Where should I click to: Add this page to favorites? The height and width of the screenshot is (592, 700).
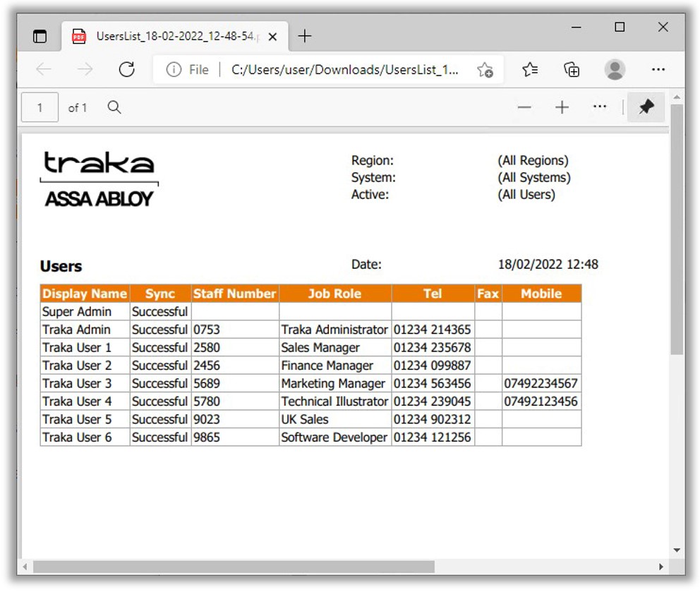click(x=485, y=70)
